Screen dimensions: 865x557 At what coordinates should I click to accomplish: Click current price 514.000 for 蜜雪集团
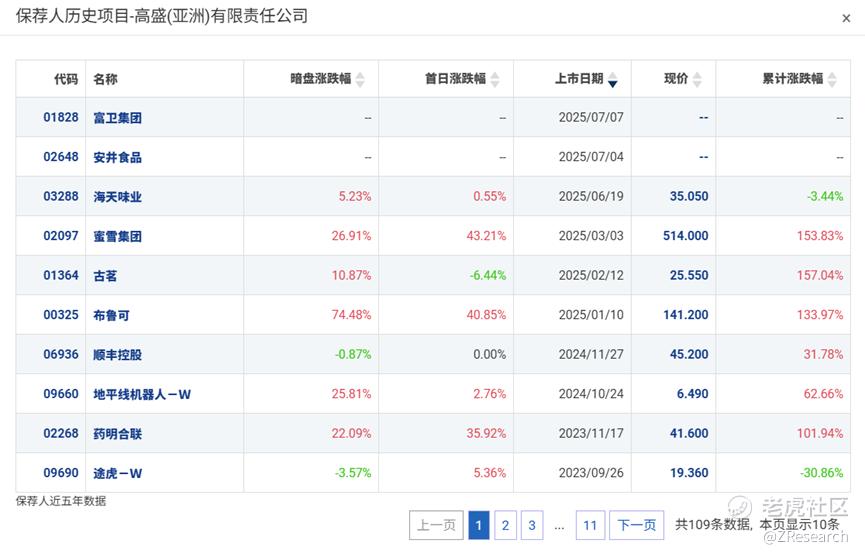(x=686, y=236)
